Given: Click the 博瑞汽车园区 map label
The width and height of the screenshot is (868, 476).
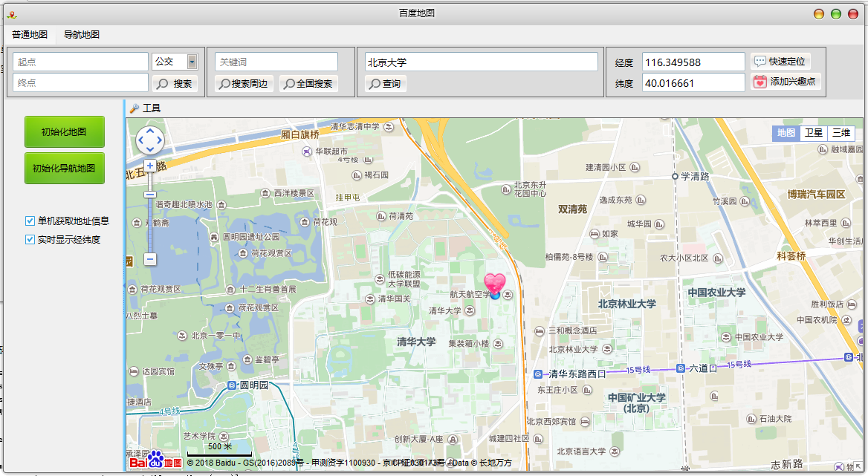Looking at the screenshot, I should click(816, 195).
